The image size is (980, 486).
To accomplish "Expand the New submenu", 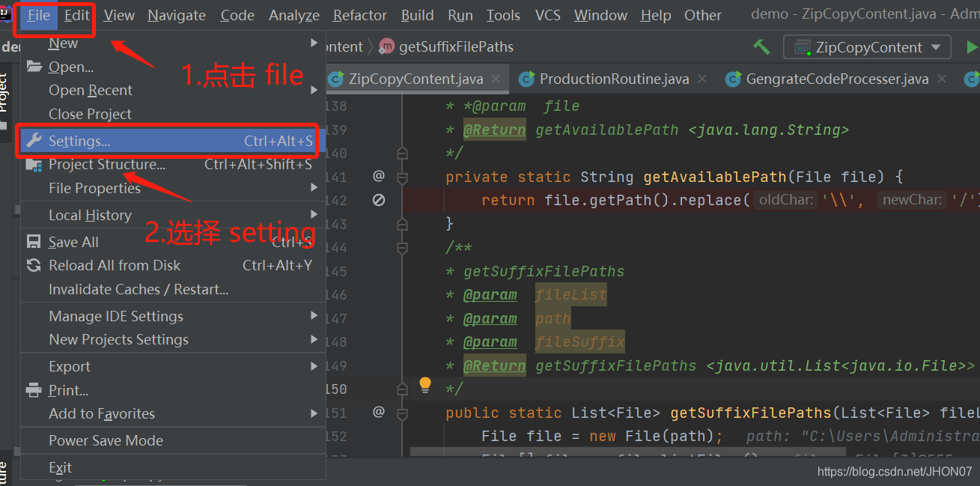I will (x=173, y=43).
